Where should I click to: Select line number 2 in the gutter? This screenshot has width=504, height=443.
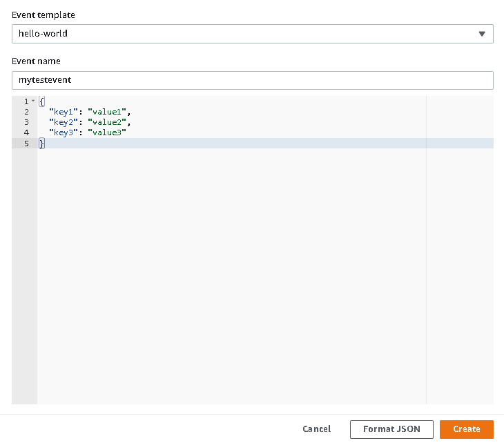click(26, 112)
